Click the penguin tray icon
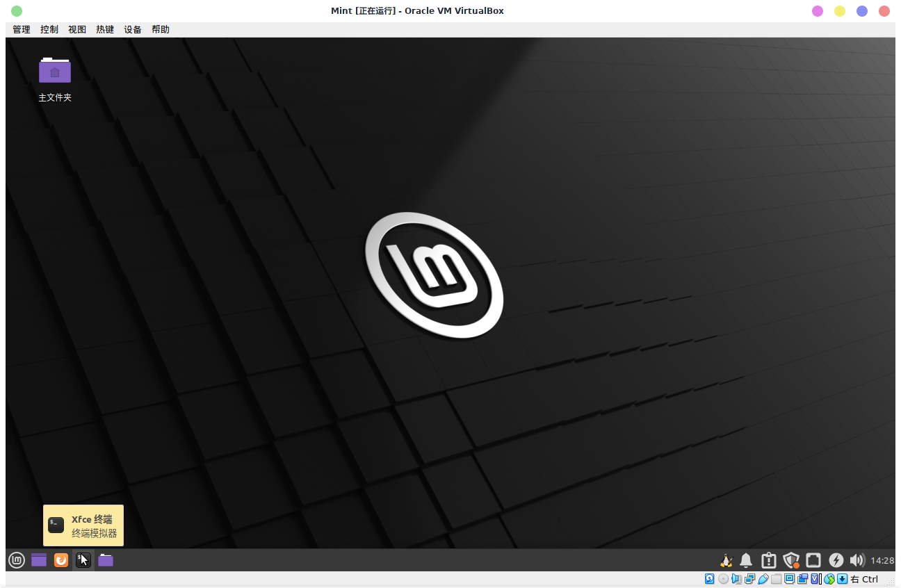The height and width of the screenshot is (588, 901). (727, 560)
